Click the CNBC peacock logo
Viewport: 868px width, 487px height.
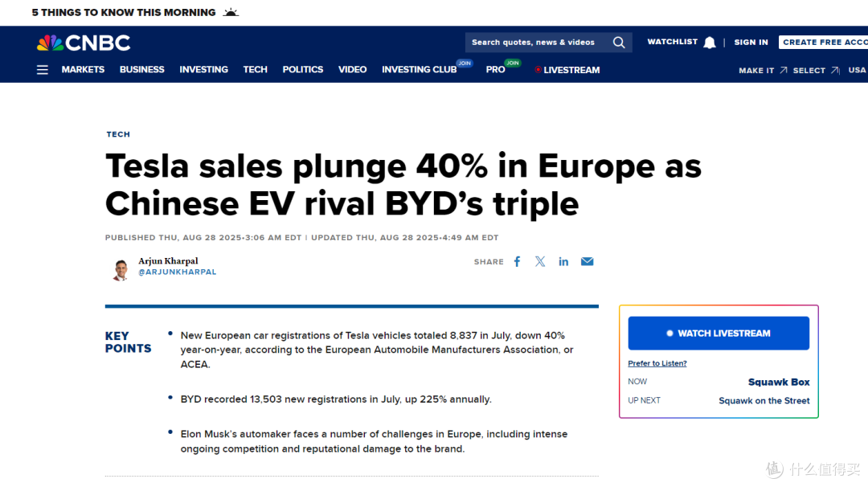84,43
